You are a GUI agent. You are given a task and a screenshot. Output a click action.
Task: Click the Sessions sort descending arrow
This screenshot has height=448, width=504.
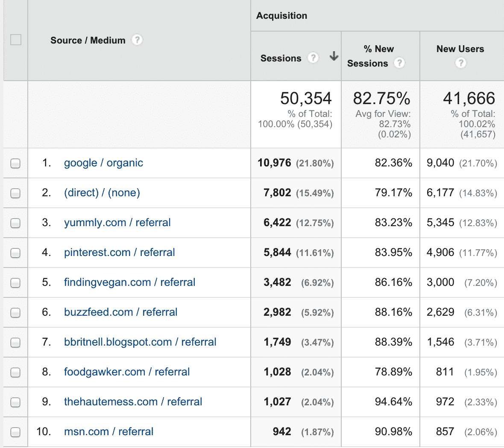tap(334, 56)
